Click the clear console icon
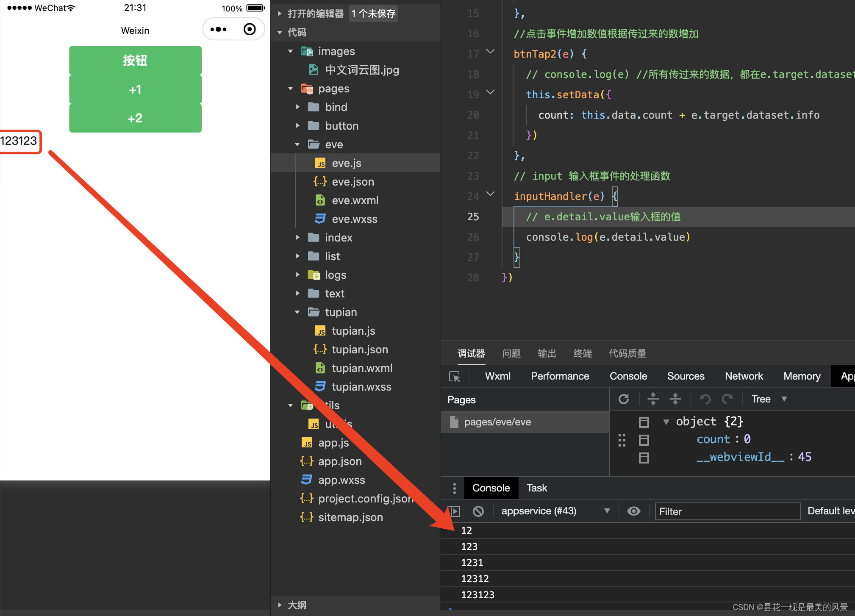 coord(478,511)
